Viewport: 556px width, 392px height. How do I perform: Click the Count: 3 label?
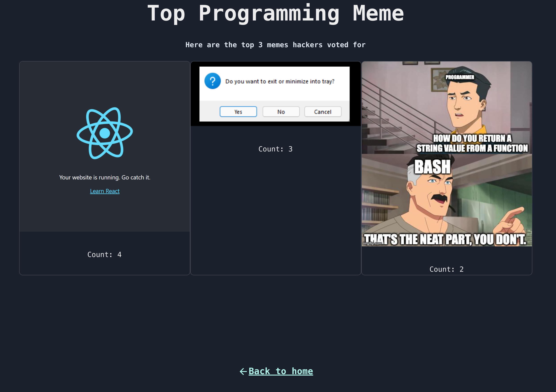click(x=275, y=149)
